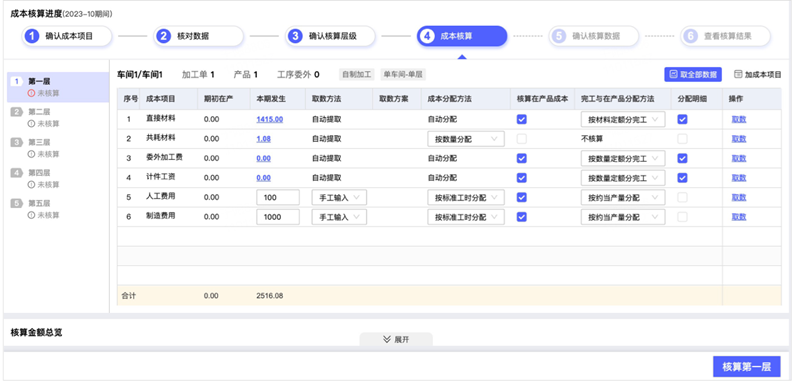Uncheck 核算在产品成本 for 制造费用
The width and height of the screenshot is (800, 389).
pyautogui.click(x=521, y=217)
